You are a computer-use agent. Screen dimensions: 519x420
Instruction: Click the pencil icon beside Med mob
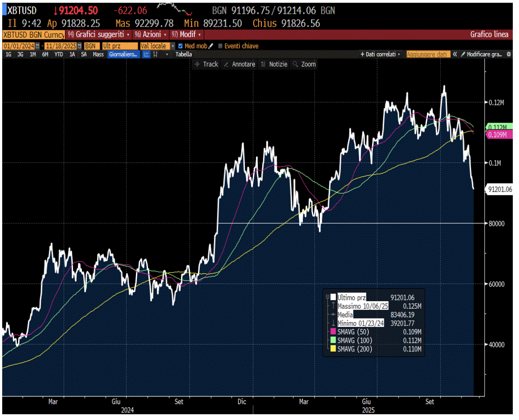click(x=212, y=46)
